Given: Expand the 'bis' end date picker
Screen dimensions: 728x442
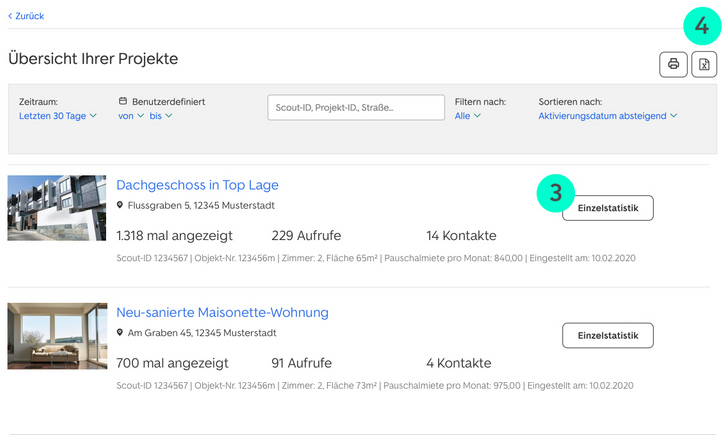Looking at the screenshot, I should 161,116.
